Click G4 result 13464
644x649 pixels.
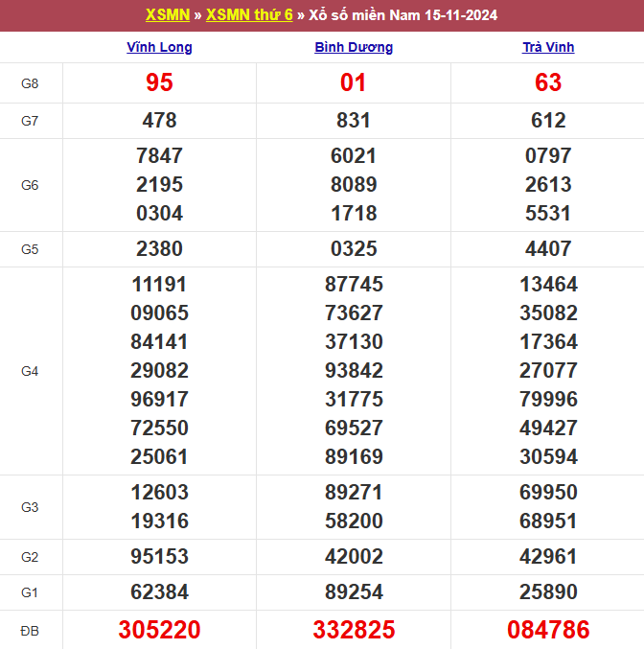click(x=548, y=285)
